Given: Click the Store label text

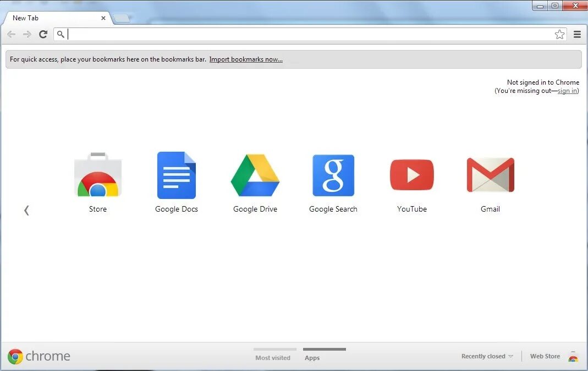Looking at the screenshot, I should tap(98, 209).
